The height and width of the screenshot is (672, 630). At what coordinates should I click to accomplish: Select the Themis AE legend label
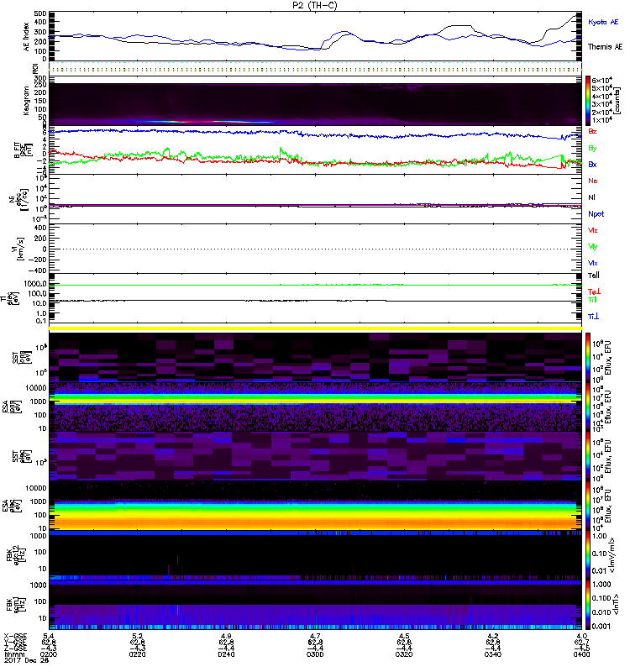(x=603, y=49)
